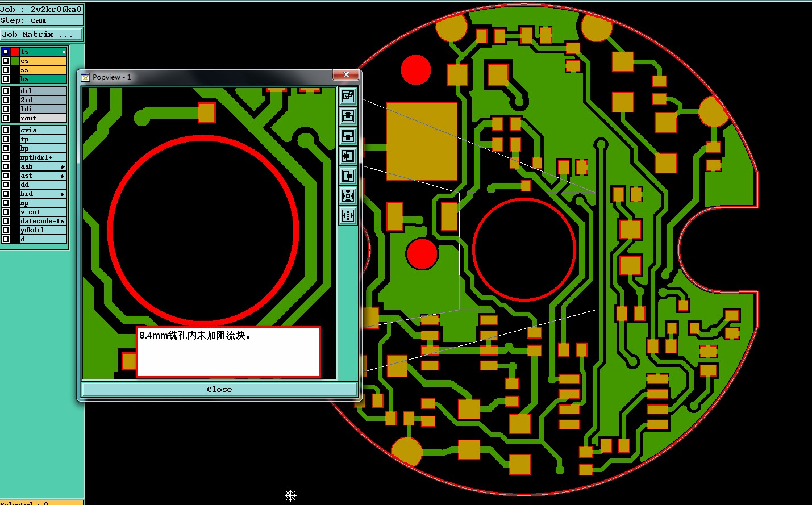Show the rout layer via its checkbox
This screenshot has height=505, width=812.
click(x=6, y=118)
